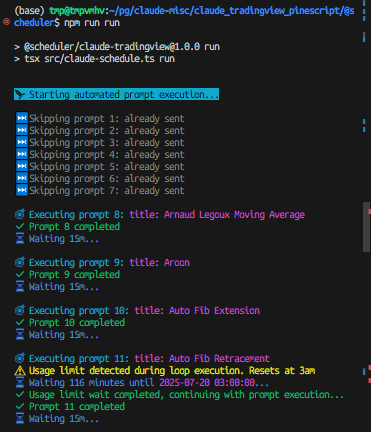
Task: Click the skip icon beside prompt 5
Action: 22,166
